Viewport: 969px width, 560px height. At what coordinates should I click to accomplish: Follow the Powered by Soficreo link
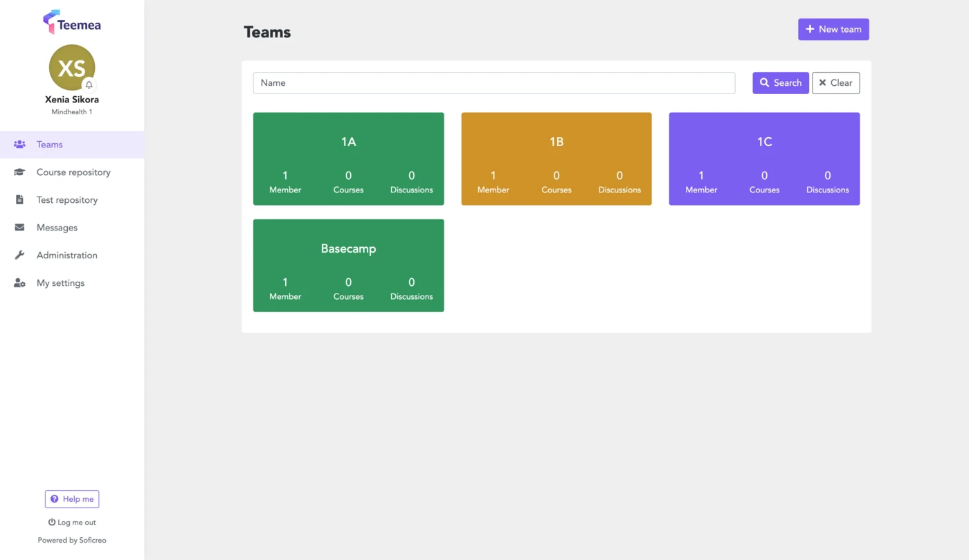(x=72, y=540)
